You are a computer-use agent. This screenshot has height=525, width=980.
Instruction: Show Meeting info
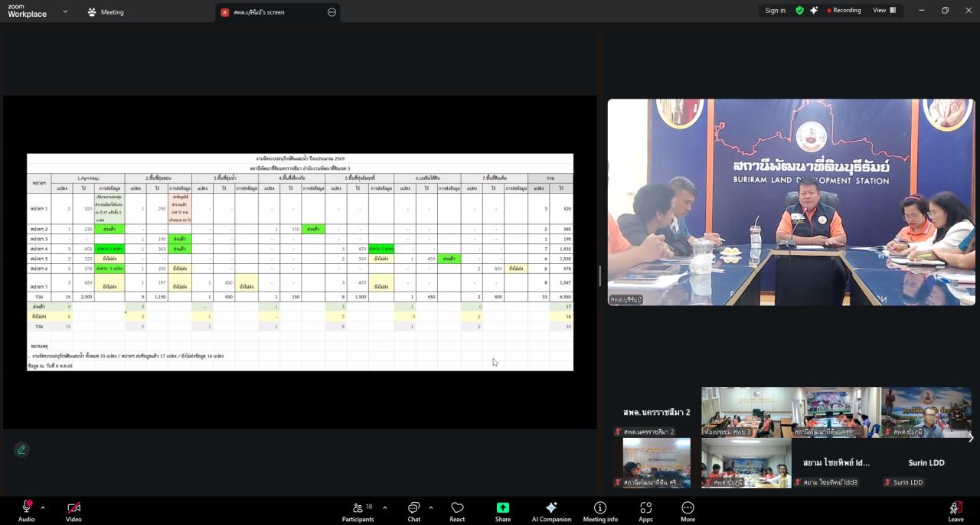pos(600,510)
